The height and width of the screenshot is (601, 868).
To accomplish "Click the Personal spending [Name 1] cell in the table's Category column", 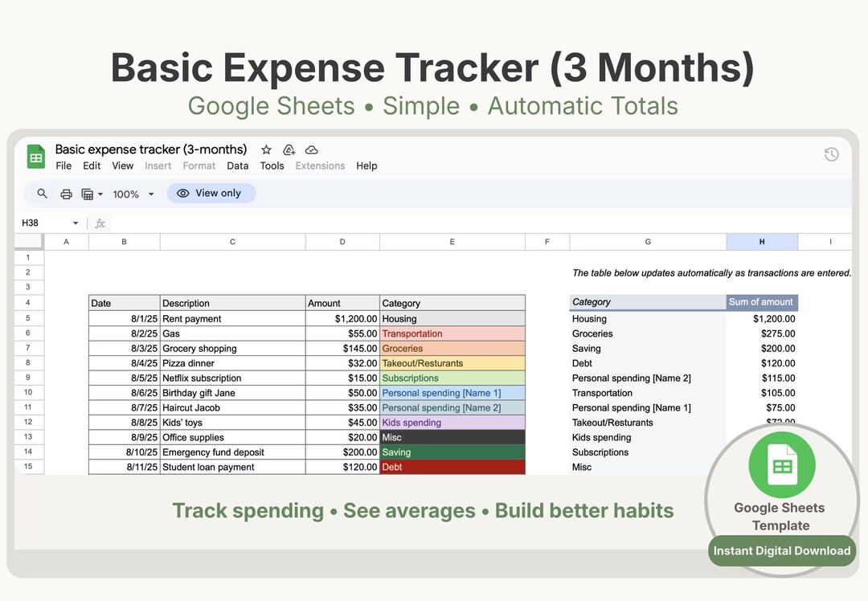I will (452, 393).
